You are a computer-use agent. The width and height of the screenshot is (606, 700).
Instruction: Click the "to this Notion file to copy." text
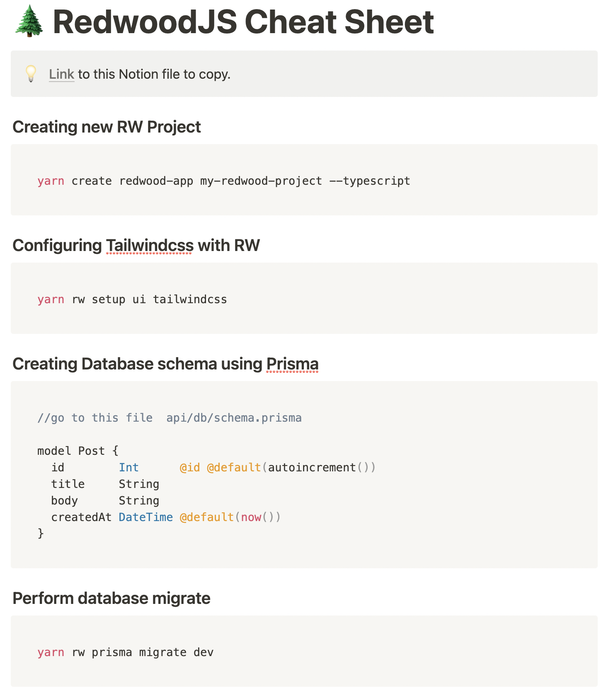click(154, 74)
